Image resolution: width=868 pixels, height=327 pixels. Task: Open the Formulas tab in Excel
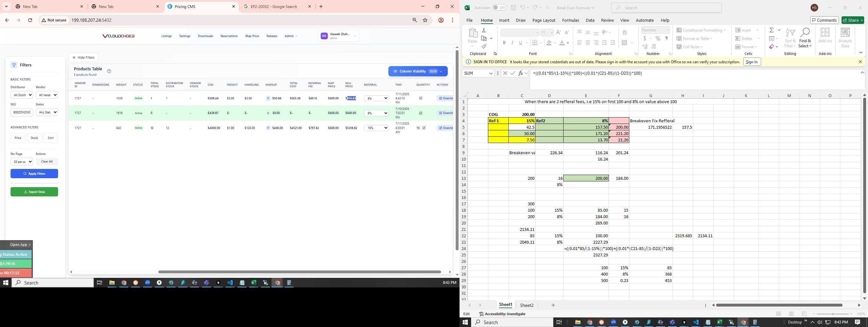(x=571, y=20)
